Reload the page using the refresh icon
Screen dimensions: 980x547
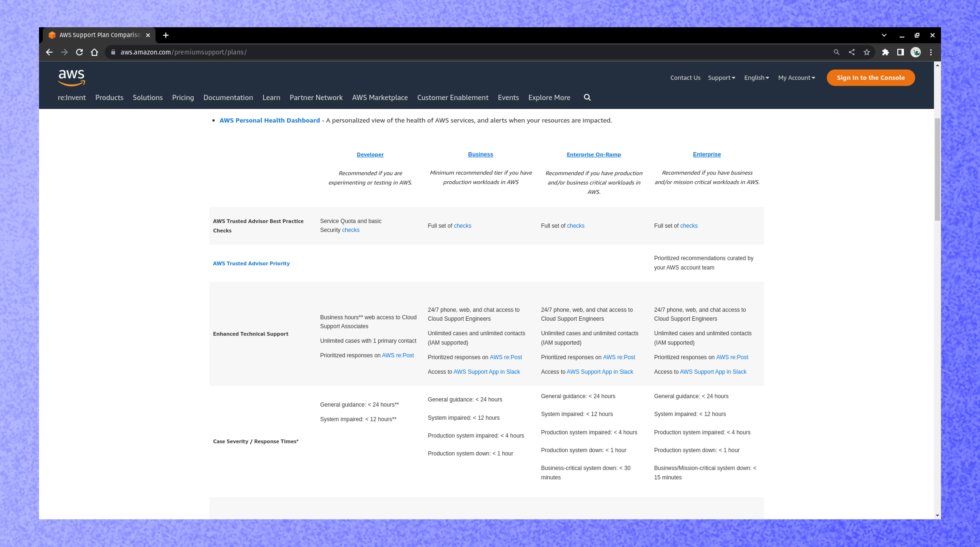click(x=79, y=52)
